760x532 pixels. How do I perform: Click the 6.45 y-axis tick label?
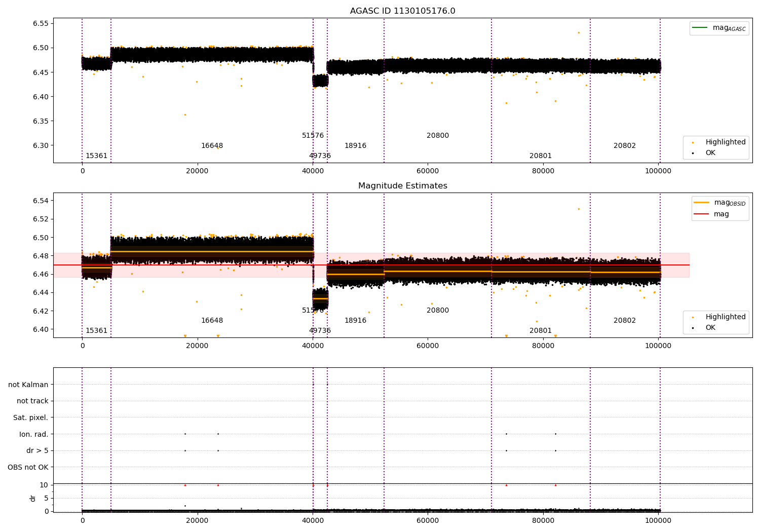[41, 73]
